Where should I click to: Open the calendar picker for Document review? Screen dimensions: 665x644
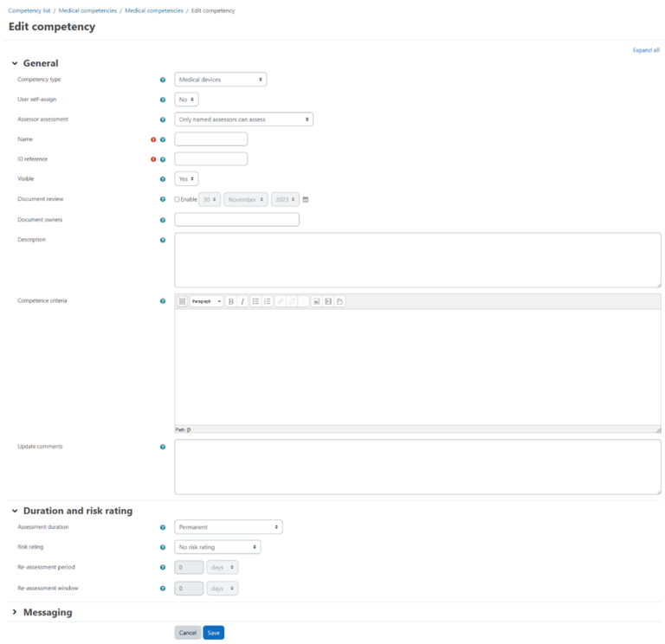tap(306, 200)
